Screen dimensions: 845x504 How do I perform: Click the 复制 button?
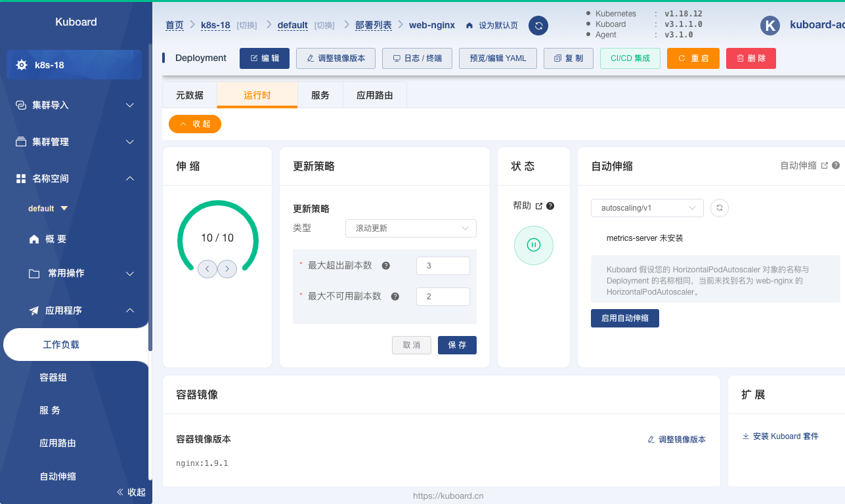point(569,58)
